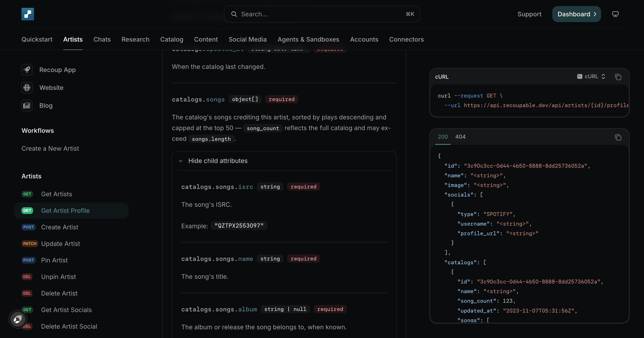Open the Website sidebar link

point(51,88)
